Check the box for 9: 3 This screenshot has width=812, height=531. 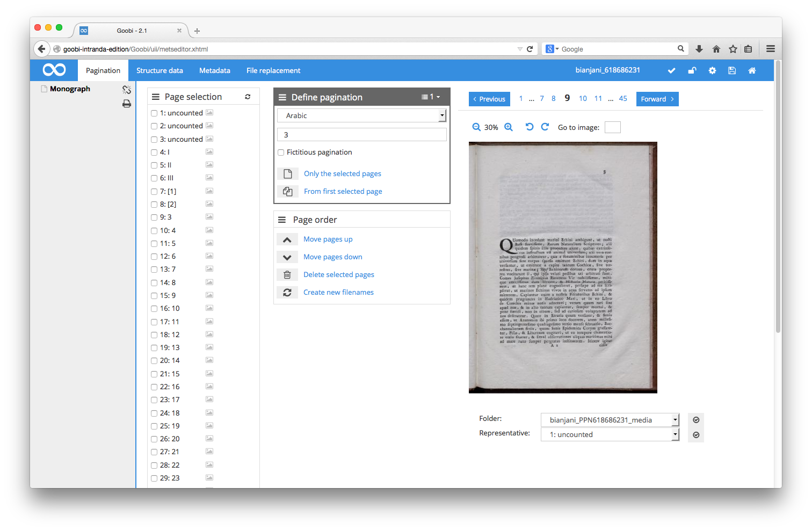click(154, 217)
